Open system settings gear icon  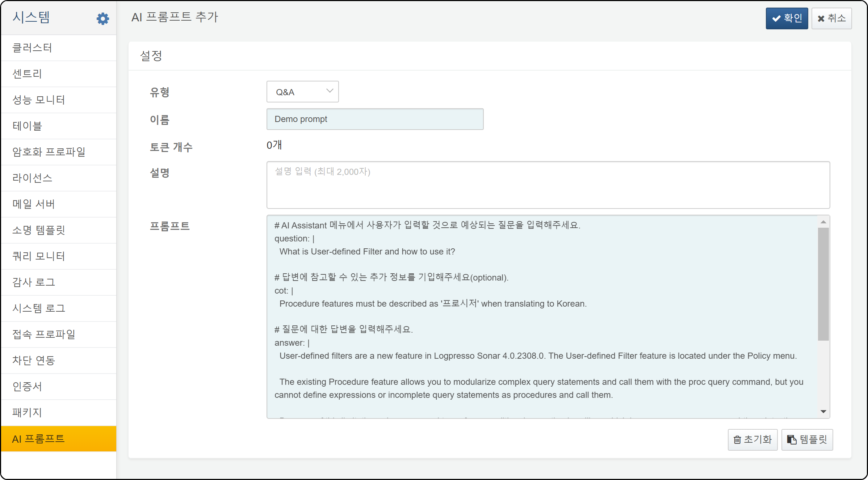click(x=103, y=18)
